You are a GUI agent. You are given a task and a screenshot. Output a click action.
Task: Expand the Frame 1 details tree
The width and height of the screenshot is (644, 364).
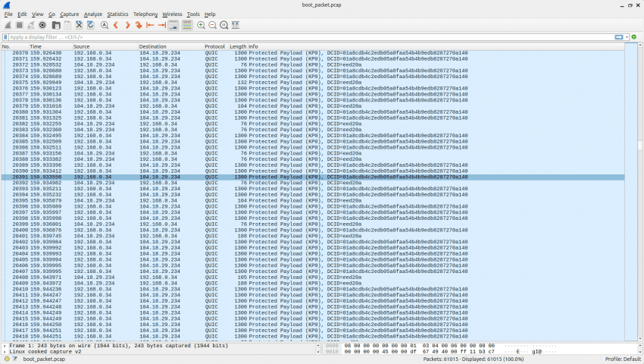coord(5,346)
